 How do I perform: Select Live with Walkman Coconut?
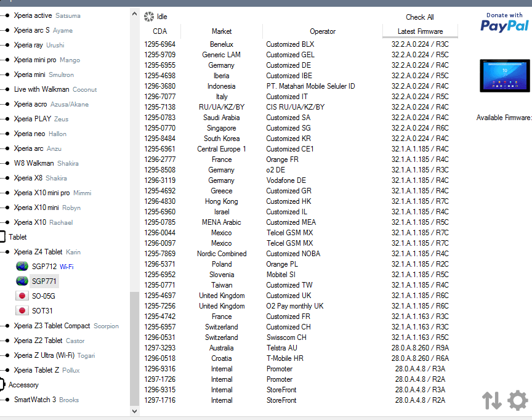(55, 89)
